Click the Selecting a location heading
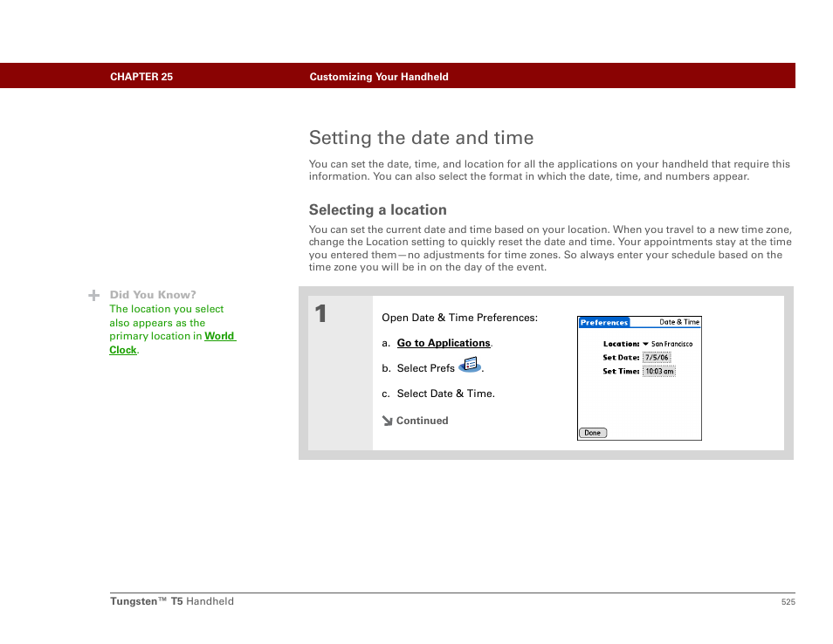 point(378,209)
